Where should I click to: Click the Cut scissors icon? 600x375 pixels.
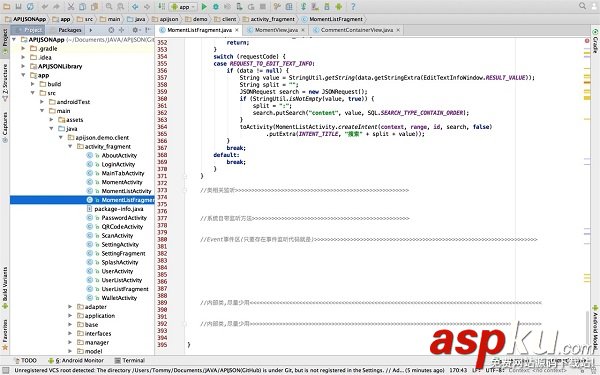pyautogui.click(x=71, y=7)
